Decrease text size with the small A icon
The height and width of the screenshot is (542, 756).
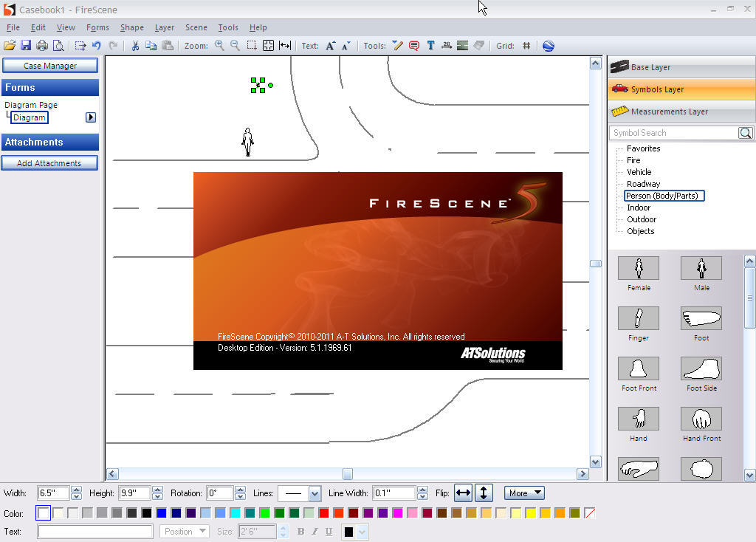[x=346, y=46]
